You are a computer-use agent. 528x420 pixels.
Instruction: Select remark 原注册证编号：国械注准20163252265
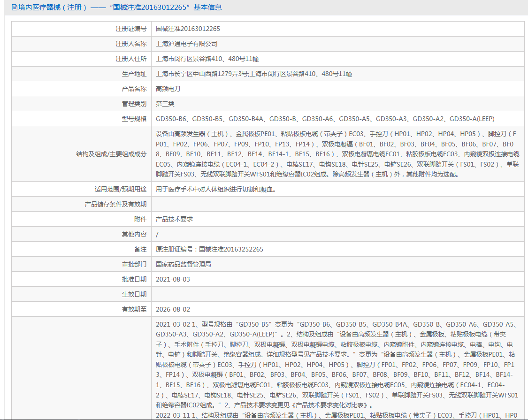point(209,249)
